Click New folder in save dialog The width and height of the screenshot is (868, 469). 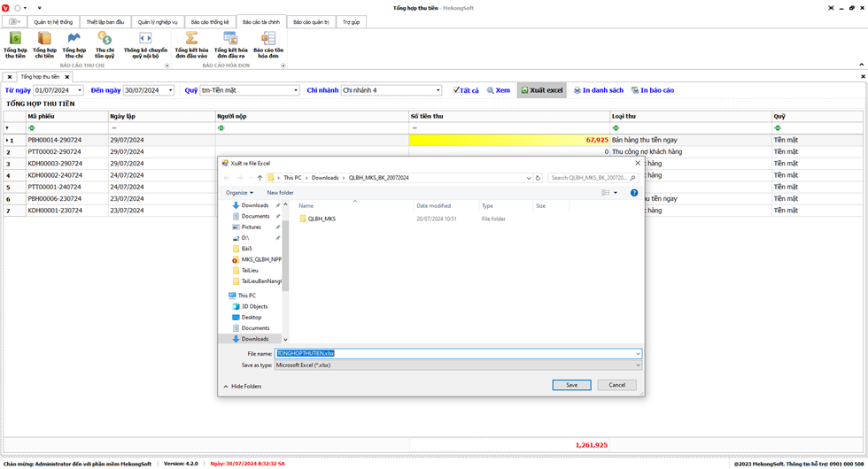click(280, 193)
